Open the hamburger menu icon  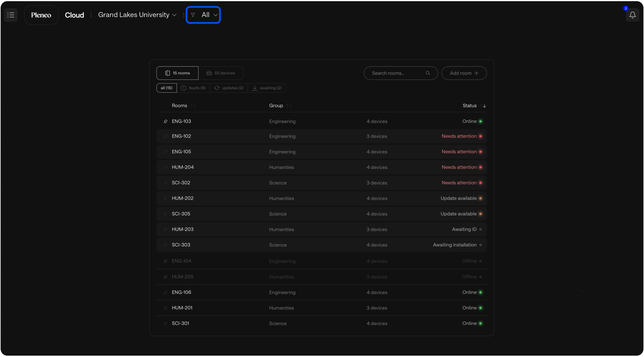(x=11, y=15)
